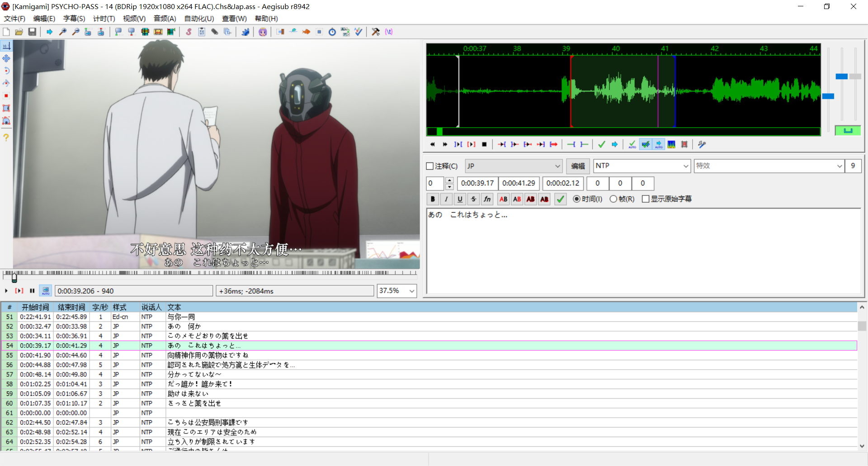This screenshot has width=868, height=466.
Task: Click the start time field 0:00:39.17
Action: (x=477, y=183)
